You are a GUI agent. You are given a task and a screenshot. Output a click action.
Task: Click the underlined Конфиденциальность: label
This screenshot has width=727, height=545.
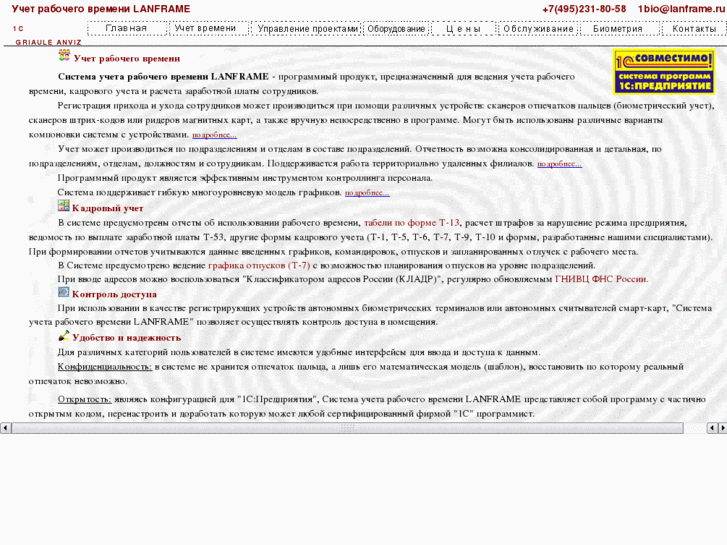point(105,366)
